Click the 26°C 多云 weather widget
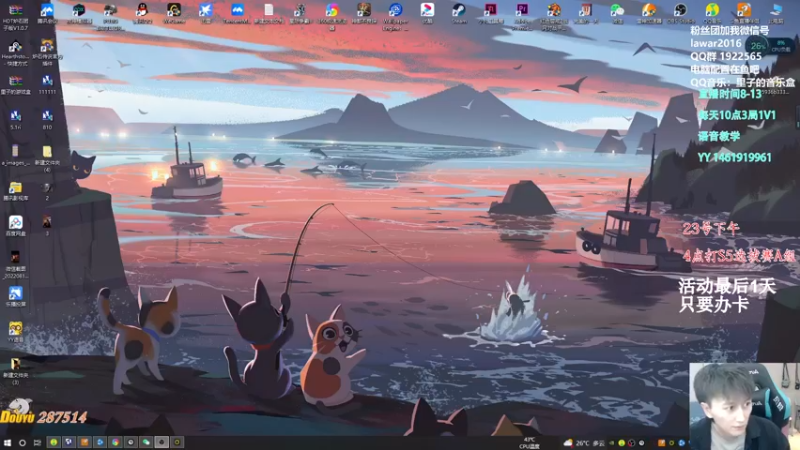This screenshot has width=800, height=450. coord(584,443)
